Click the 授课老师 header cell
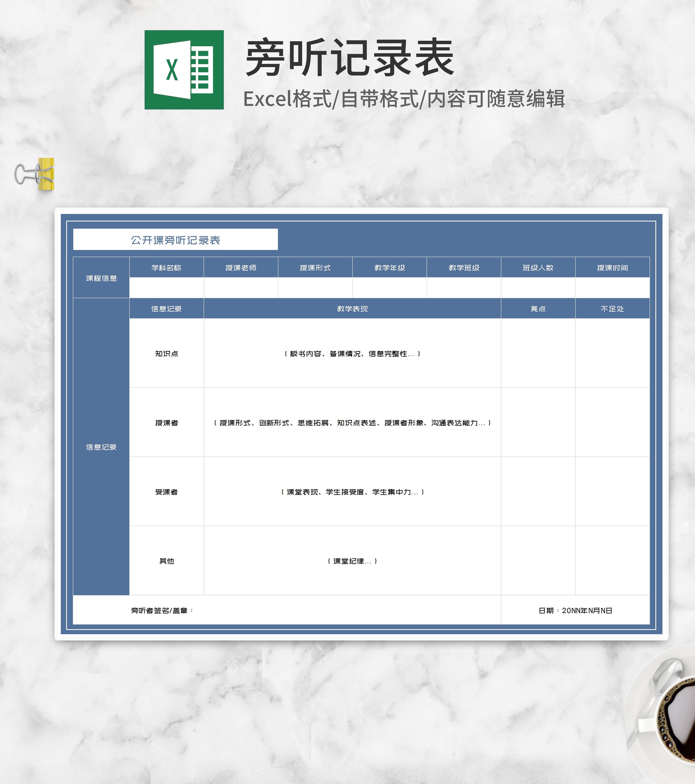Screen dimensions: 695x784 tap(241, 267)
